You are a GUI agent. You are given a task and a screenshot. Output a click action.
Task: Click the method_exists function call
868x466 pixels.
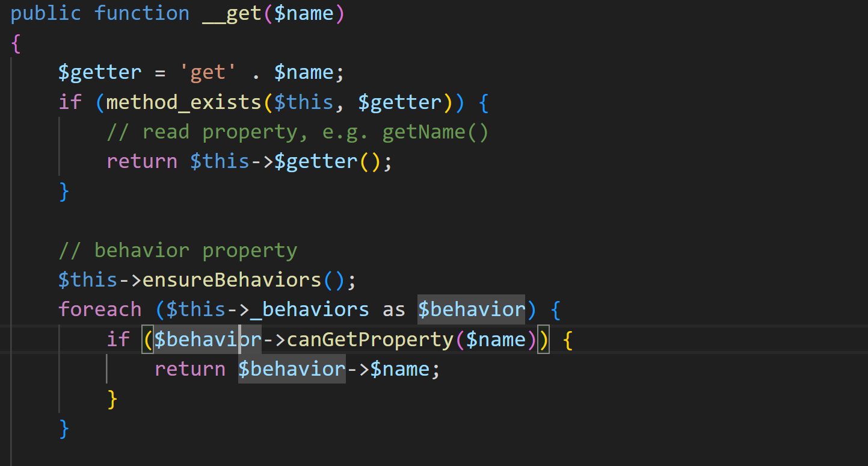183,102
